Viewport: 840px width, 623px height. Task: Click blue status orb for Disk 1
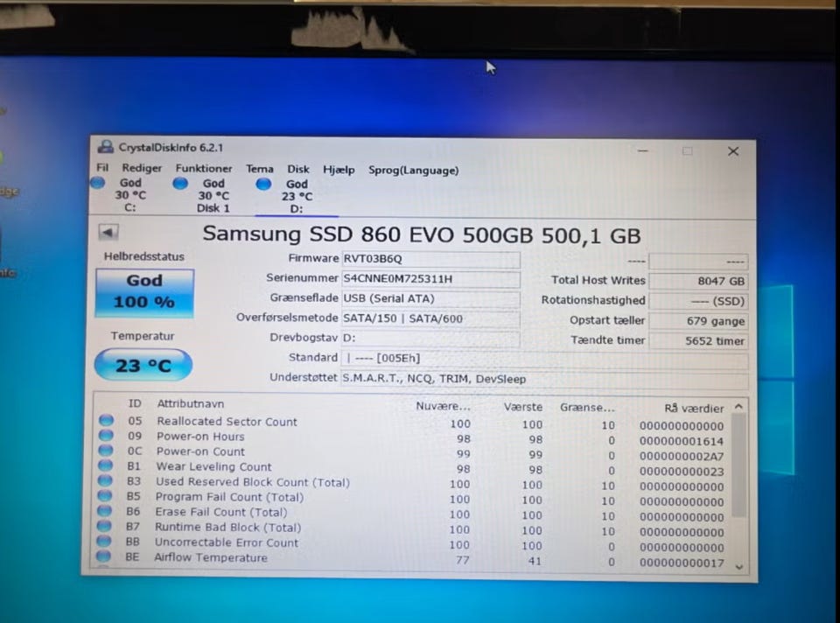[180, 184]
